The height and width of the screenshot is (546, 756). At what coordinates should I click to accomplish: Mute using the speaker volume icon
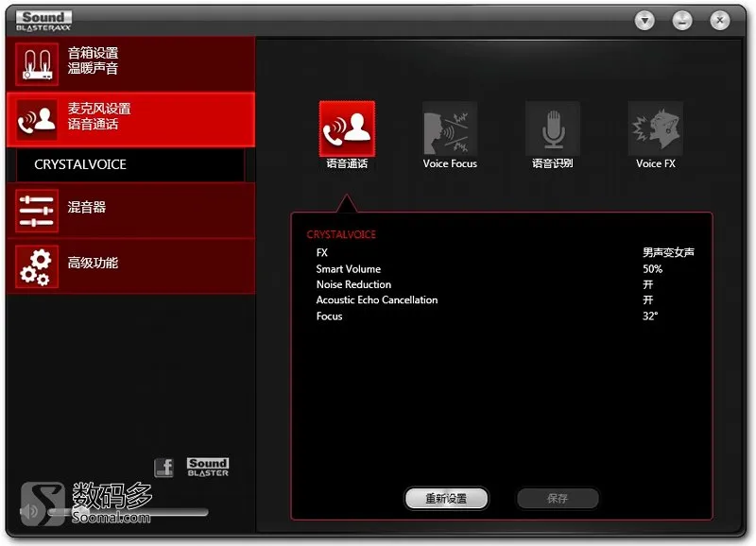30,511
